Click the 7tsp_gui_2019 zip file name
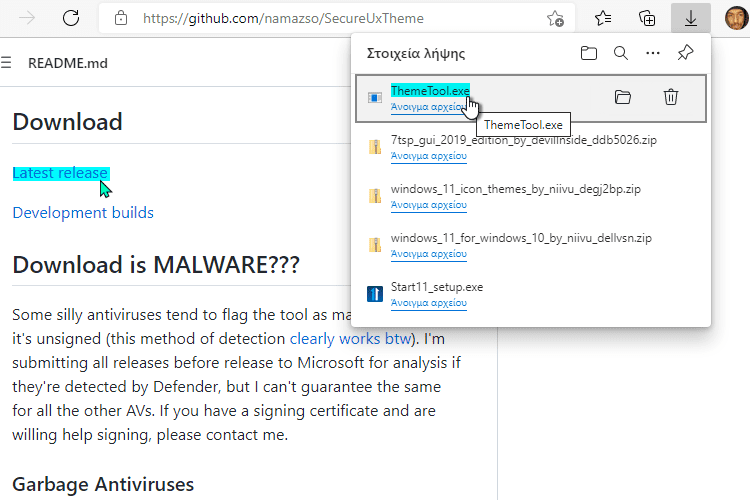 click(524, 140)
